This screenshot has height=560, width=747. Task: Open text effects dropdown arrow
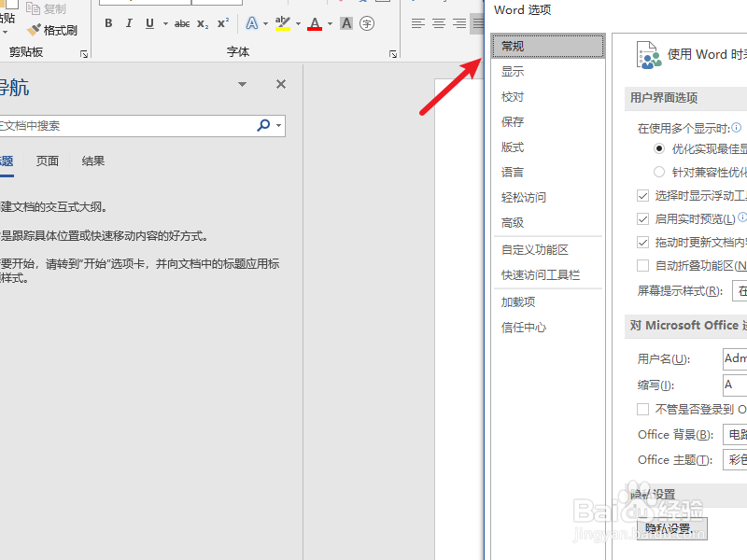pyautogui.click(x=265, y=23)
